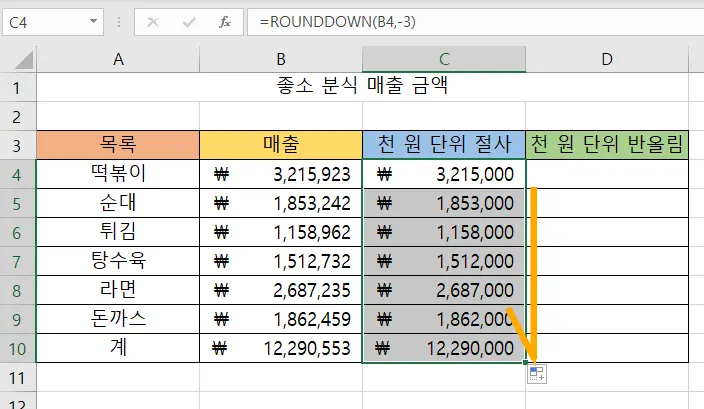Select the cell with value 12,290,553

tap(281, 348)
